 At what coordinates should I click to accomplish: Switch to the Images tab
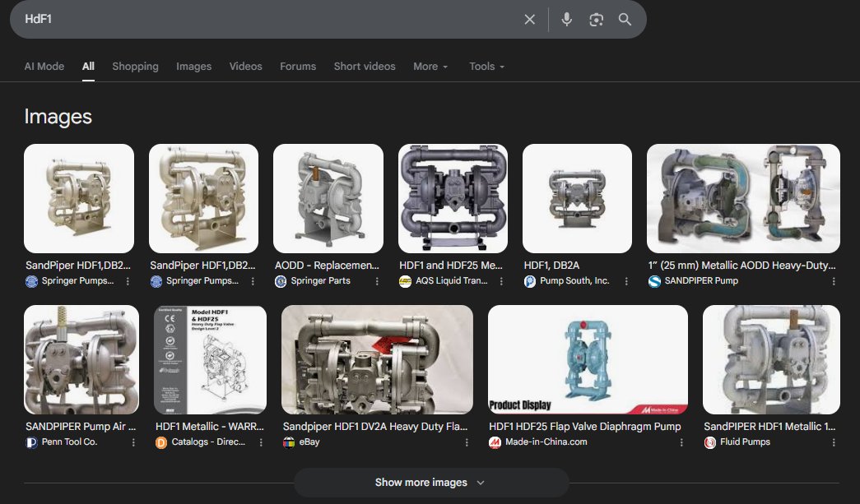[x=193, y=67]
